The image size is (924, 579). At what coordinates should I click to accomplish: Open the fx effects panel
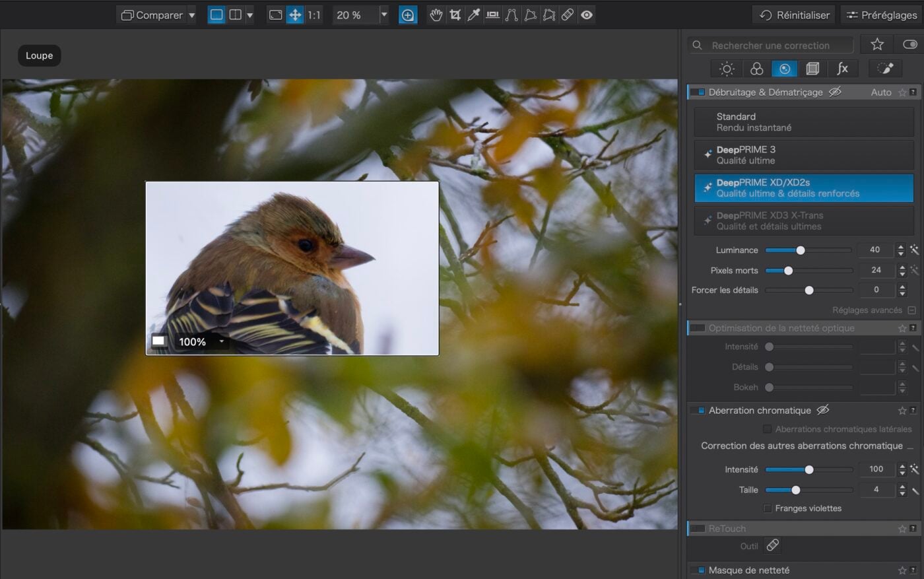coord(843,68)
